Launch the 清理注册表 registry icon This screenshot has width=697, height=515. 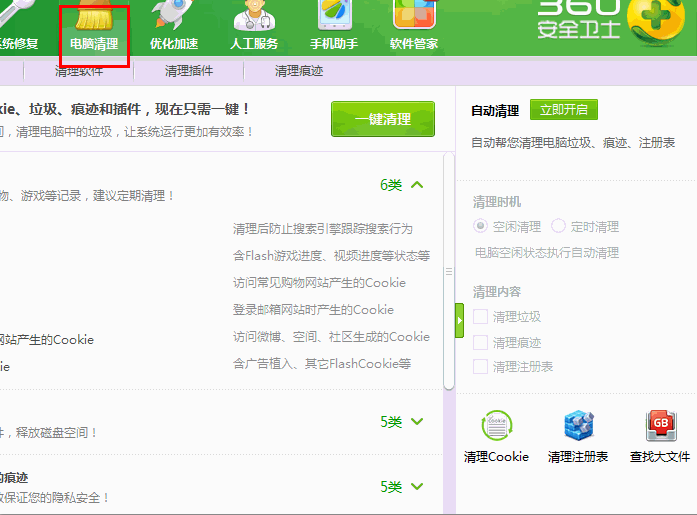pyautogui.click(x=578, y=427)
